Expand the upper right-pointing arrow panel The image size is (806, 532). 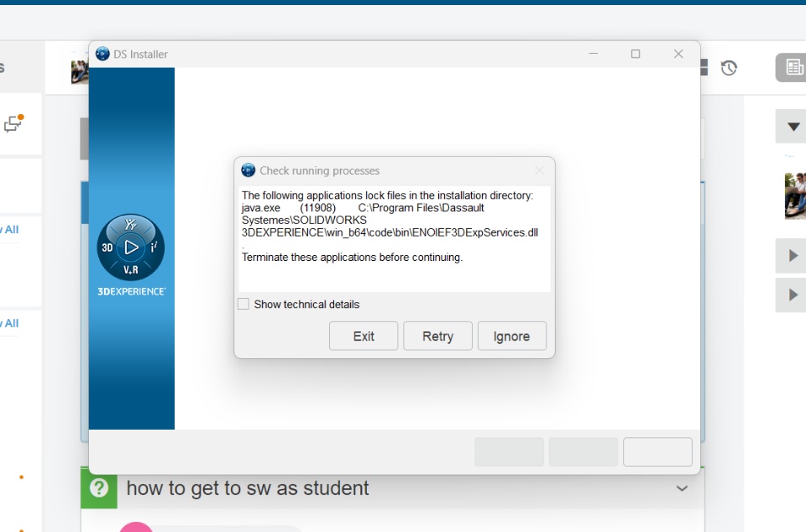tap(793, 255)
